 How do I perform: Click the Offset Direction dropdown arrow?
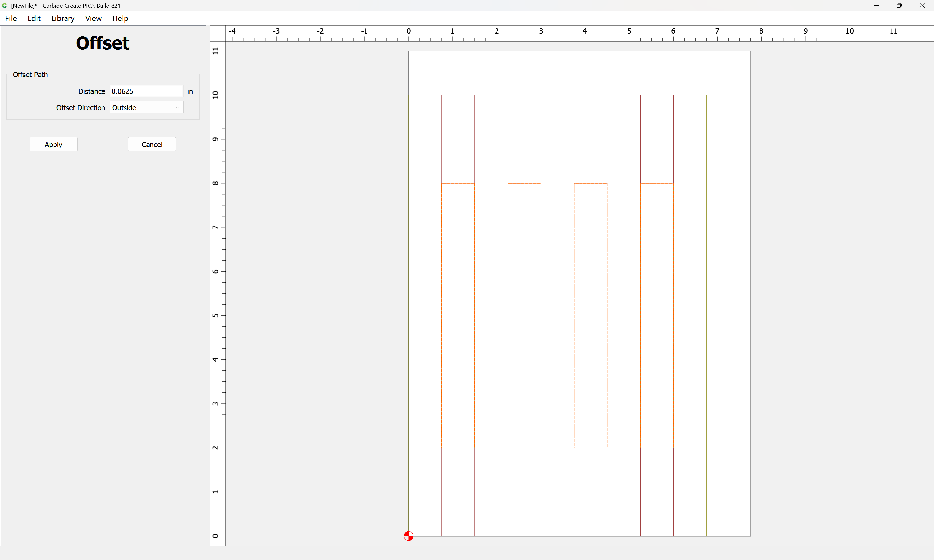177,108
